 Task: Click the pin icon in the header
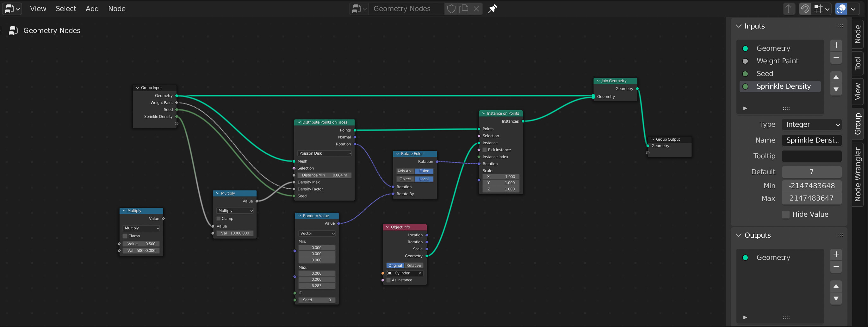pos(492,9)
